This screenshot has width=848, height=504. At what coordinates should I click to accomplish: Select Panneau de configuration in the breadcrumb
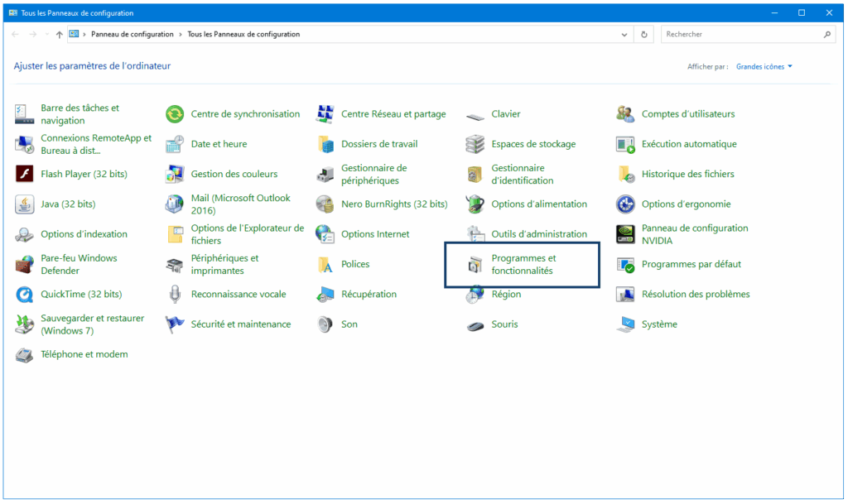[132, 35]
